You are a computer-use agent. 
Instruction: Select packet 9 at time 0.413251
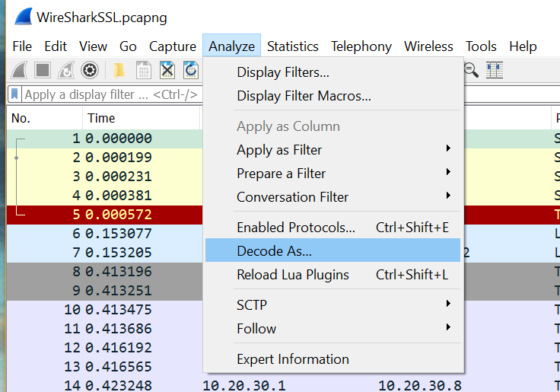[x=105, y=291]
